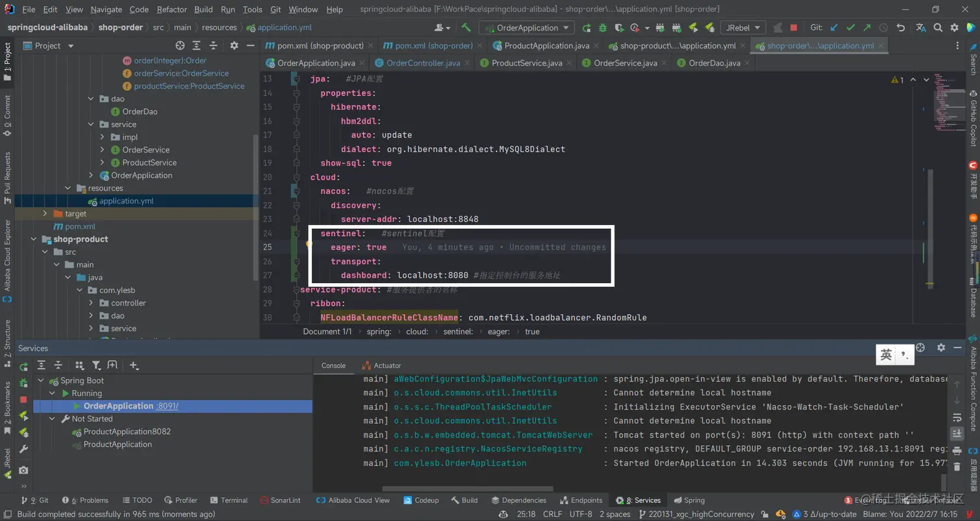The height and width of the screenshot is (521, 980).
Task: Switch to OrderController.java editor tab
Action: [x=423, y=63]
